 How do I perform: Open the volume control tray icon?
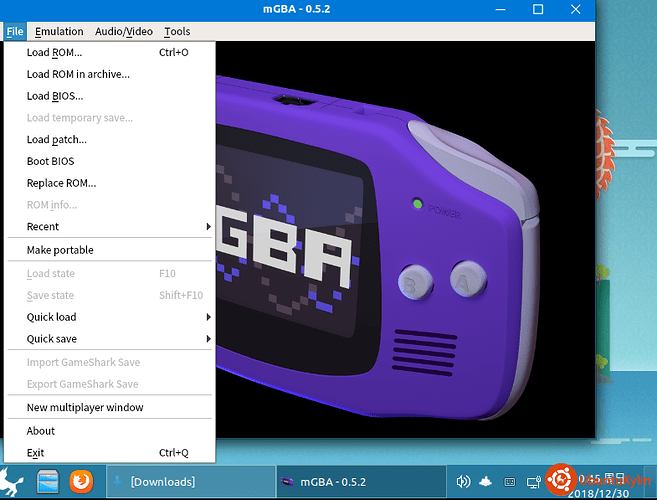coord(463,482)
